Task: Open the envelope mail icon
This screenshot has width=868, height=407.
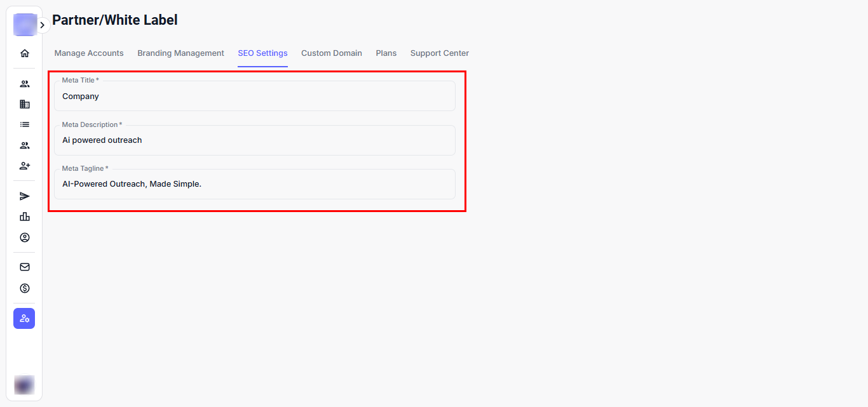Action: (25, 267)
